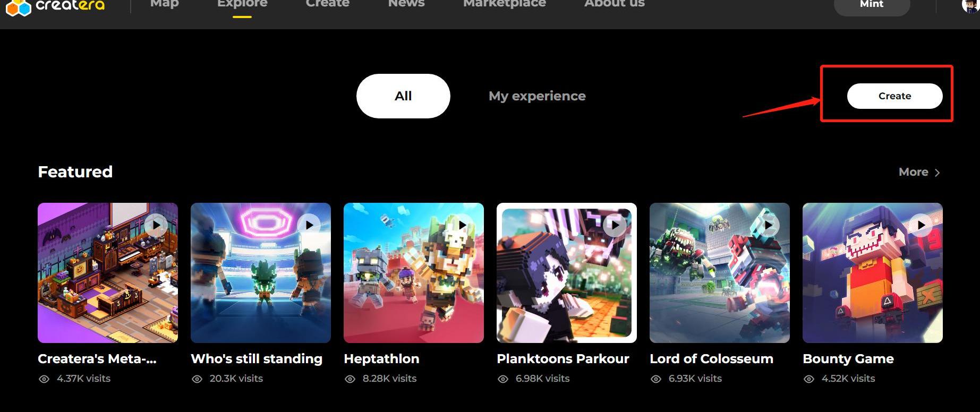This screenshot has width=980, height=412.
Task: Play the Who's still standing preview
Action: pos(309,225)
